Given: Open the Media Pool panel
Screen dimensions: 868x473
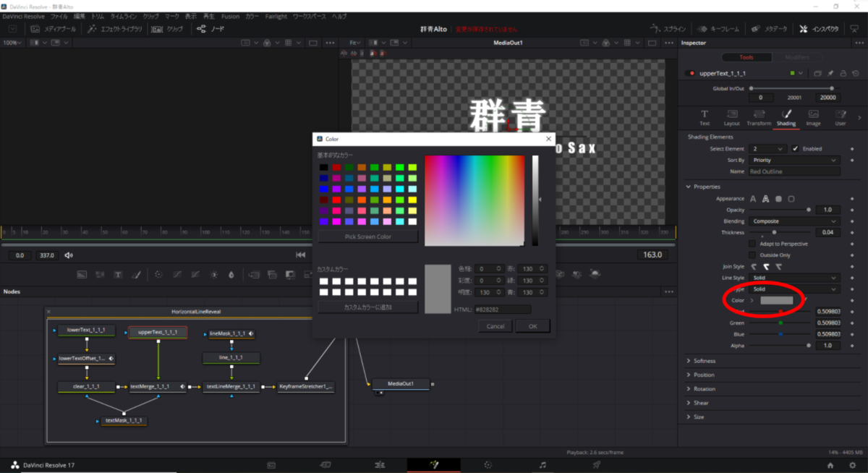Looking at the screenshot, I should (54, 29).
